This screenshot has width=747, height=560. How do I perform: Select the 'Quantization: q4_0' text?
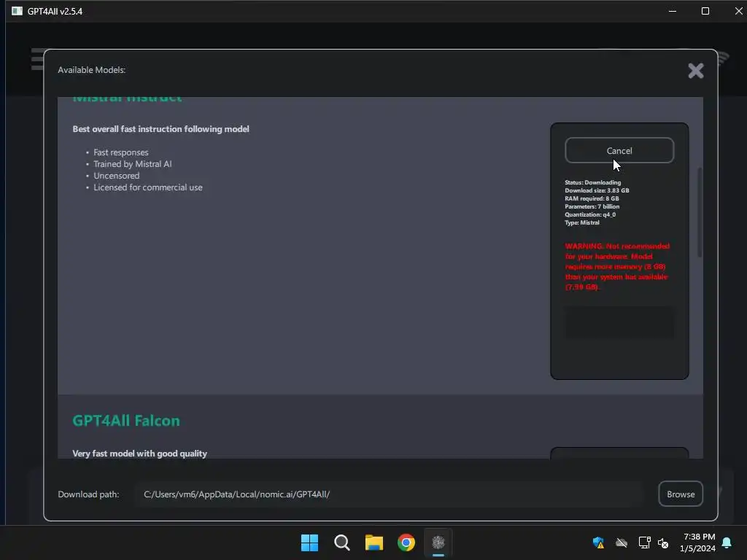(590, 215)
